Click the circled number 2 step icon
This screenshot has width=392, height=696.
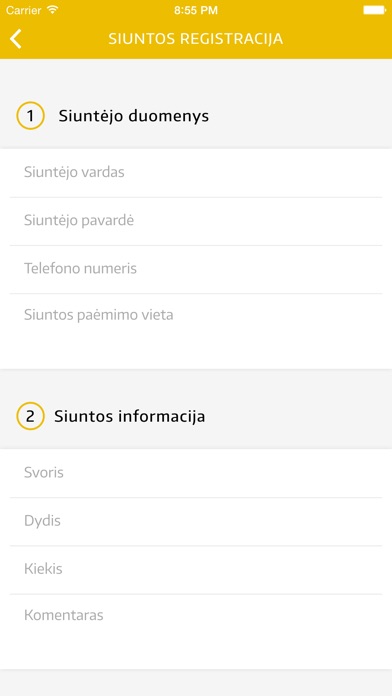30,416
